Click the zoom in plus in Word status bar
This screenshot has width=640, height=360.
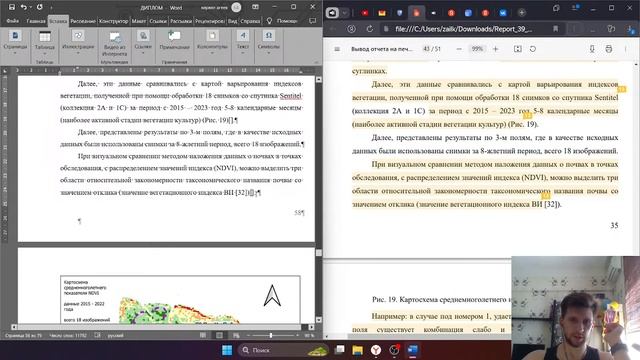298,336
